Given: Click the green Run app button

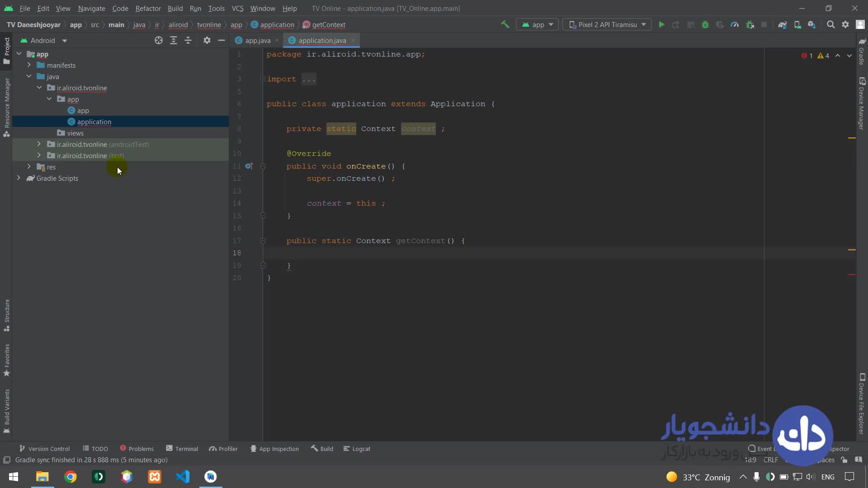Looking at the screenshot, I should 661,25.
